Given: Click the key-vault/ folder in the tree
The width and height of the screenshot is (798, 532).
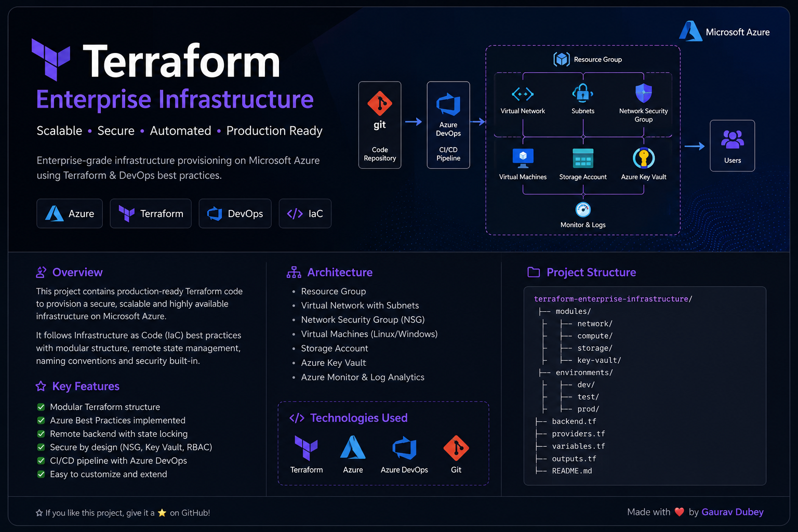Looking at the screenshot, I should pos(599,360).
